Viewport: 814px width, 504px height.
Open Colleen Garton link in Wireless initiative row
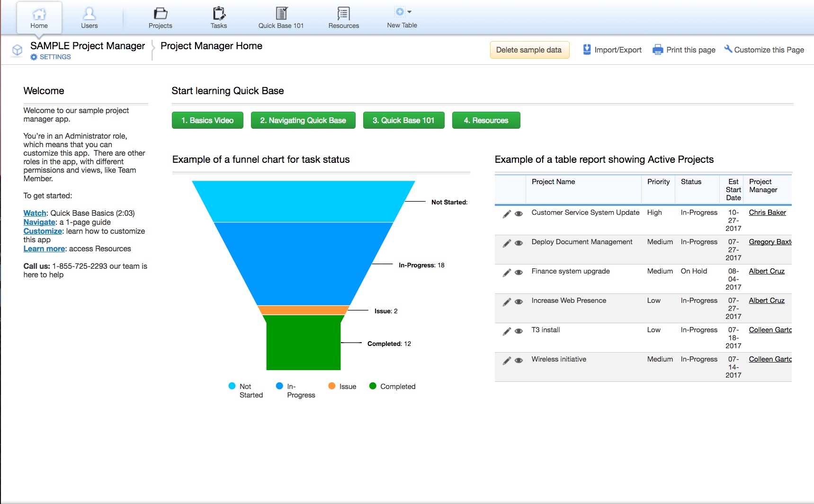[x=770, y=359]
